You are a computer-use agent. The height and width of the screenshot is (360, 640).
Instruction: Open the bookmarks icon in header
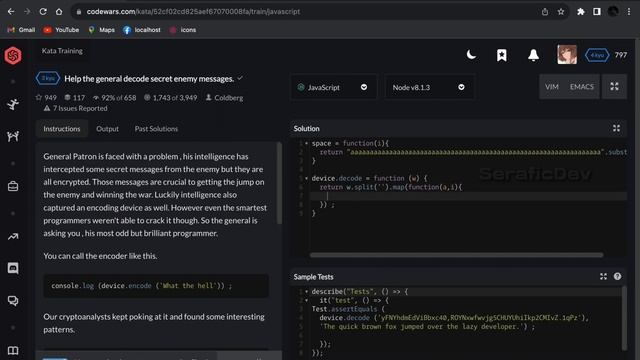click(x=502, y=55)
